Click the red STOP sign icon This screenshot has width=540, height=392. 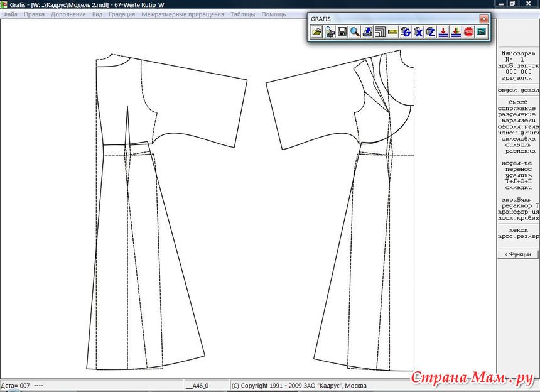468,32
